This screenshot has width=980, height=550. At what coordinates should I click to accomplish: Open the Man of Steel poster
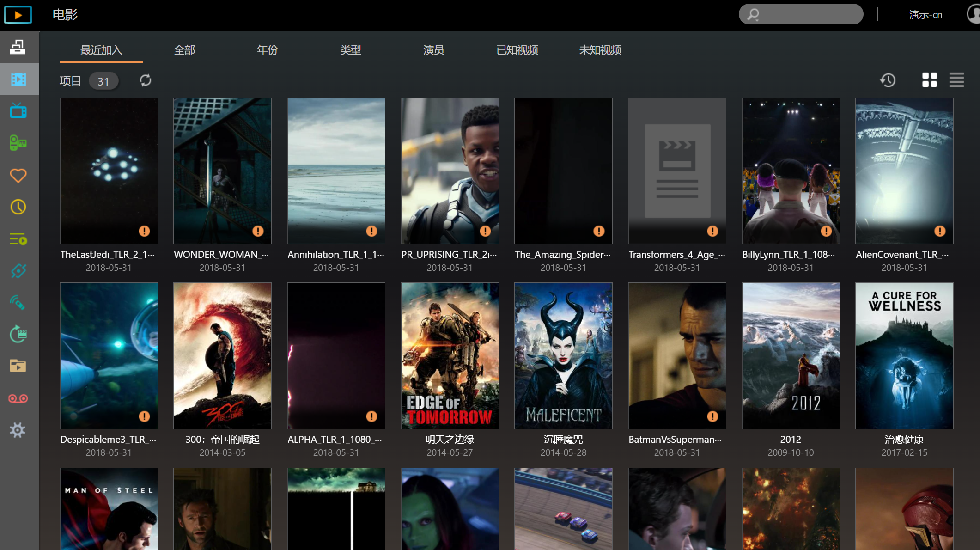tap(109, 509)
